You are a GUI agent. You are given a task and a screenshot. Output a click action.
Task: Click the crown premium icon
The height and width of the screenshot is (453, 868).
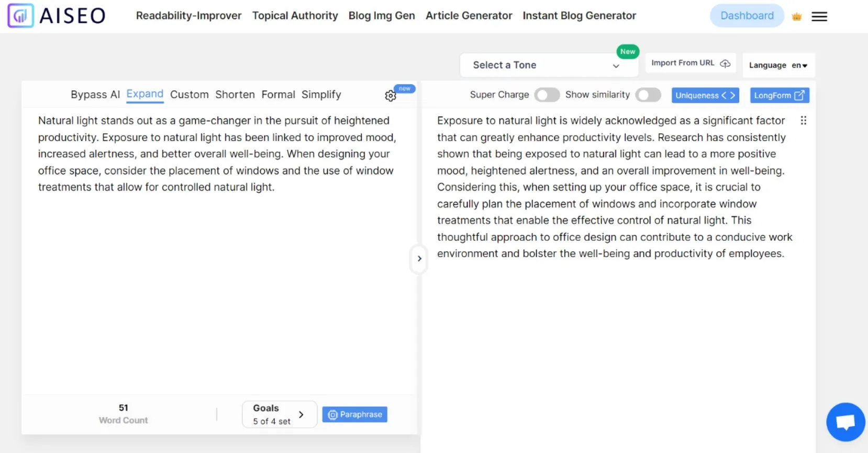coord(797,17)
